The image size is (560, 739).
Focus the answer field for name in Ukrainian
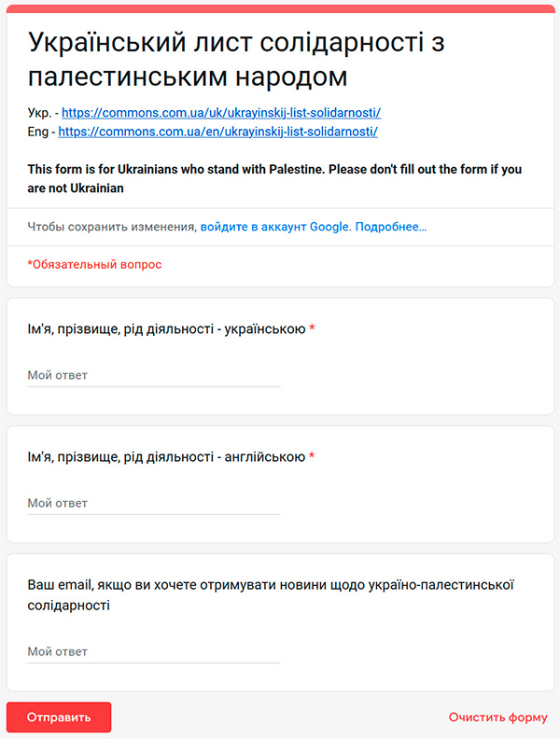(x=154, y=375)
